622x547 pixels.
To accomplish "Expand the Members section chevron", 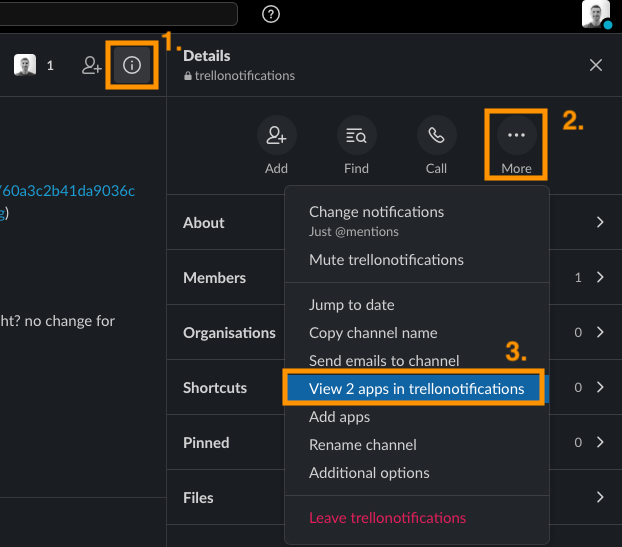I will click(x=600, y=277).
